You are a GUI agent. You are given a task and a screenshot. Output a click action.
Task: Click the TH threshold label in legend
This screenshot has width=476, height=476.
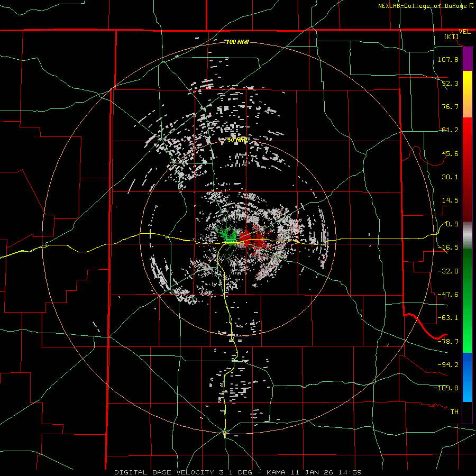coord(454,412)
